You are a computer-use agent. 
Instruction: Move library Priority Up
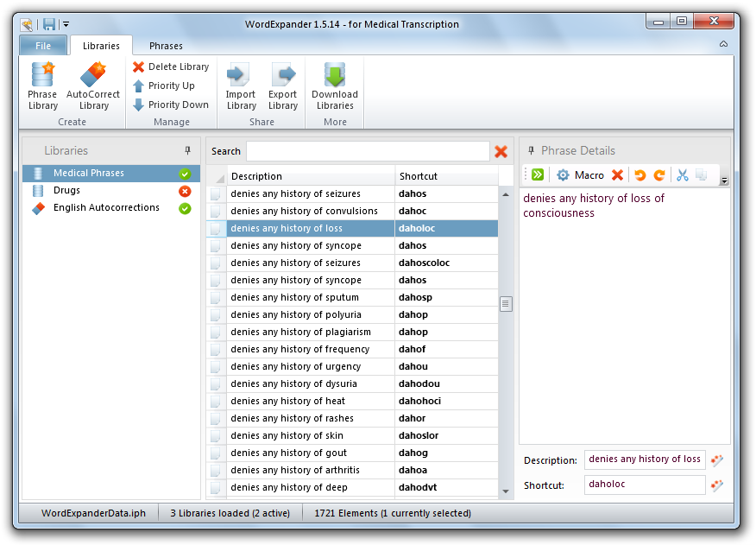click(164, 86)
